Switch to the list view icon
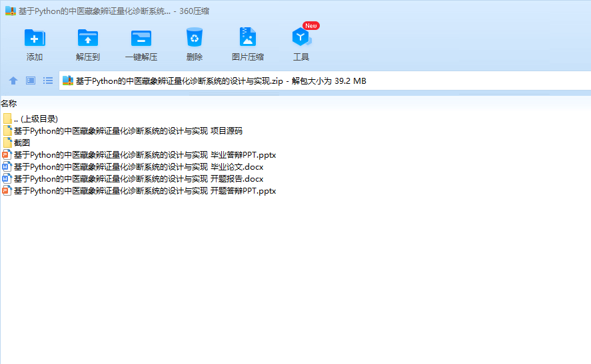591x364 pixels. coord(48,81)
